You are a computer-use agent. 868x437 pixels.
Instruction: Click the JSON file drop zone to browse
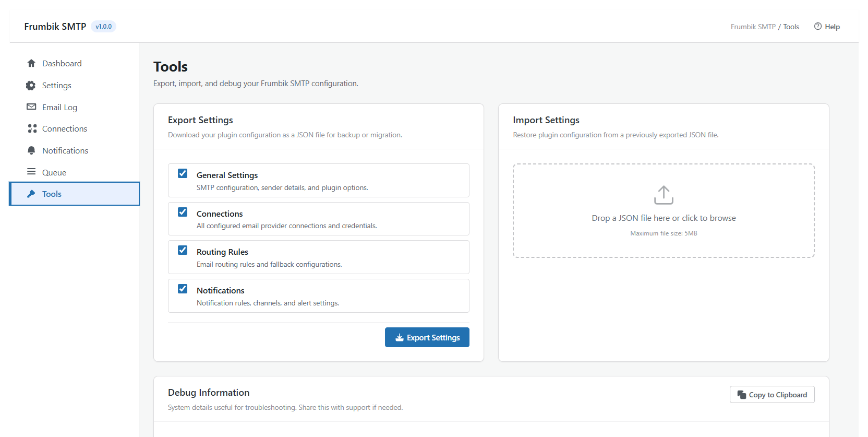tap(664, 210)
